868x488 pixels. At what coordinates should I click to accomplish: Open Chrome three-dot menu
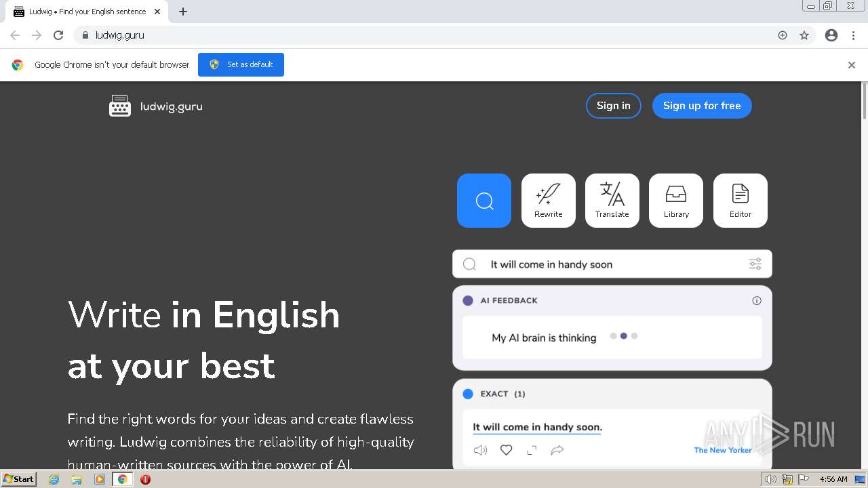(854, 35)
